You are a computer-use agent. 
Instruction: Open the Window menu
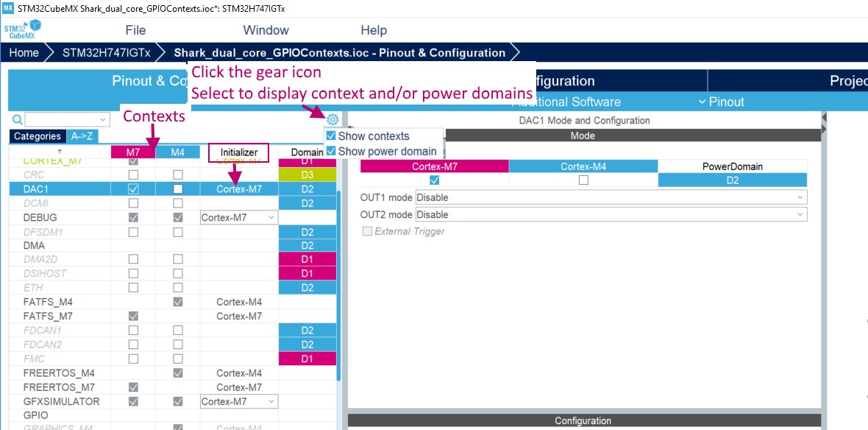pyautogui.click(x=266, y=30)
